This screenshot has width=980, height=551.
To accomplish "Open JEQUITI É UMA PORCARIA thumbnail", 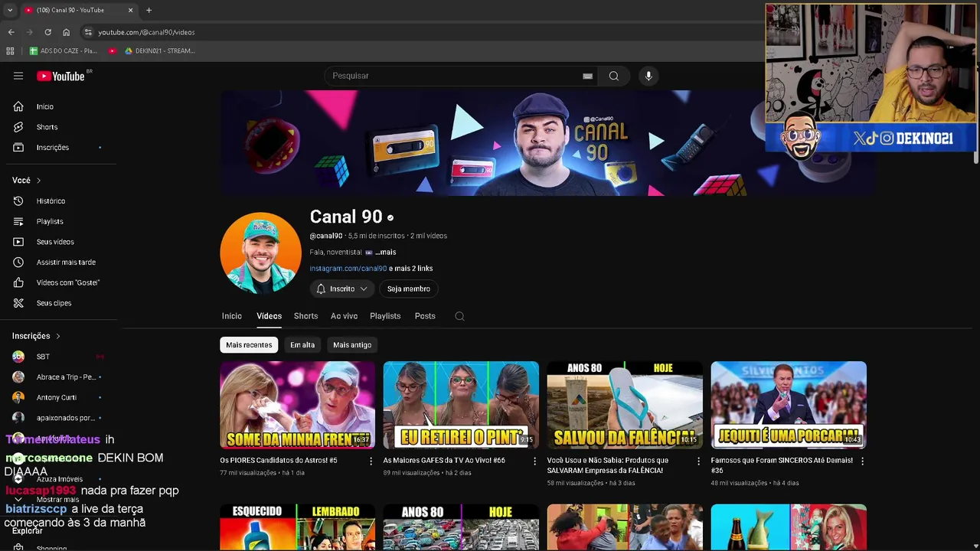I will point(789,405).
